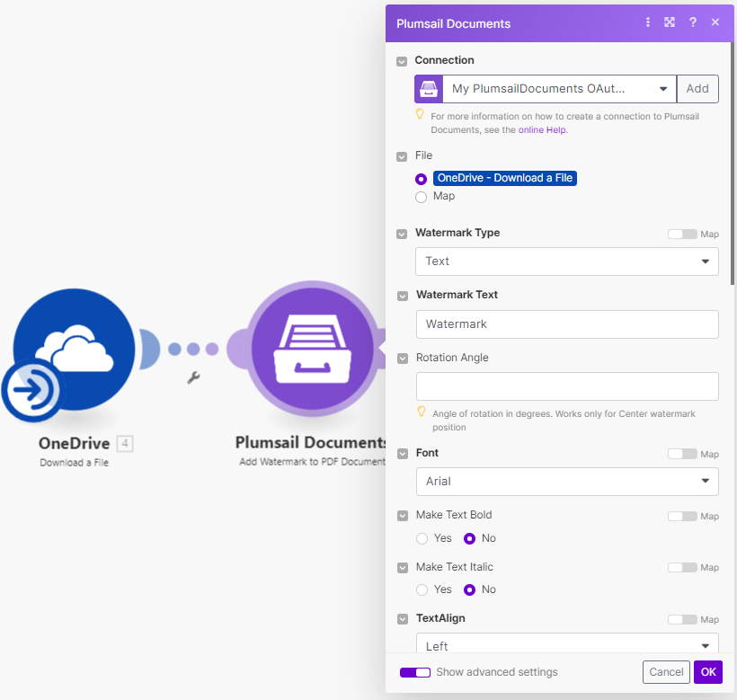This screenshot has height=700, width=737.
Task: Open the three-dot options menu in panel header
Action: point(648,22)
